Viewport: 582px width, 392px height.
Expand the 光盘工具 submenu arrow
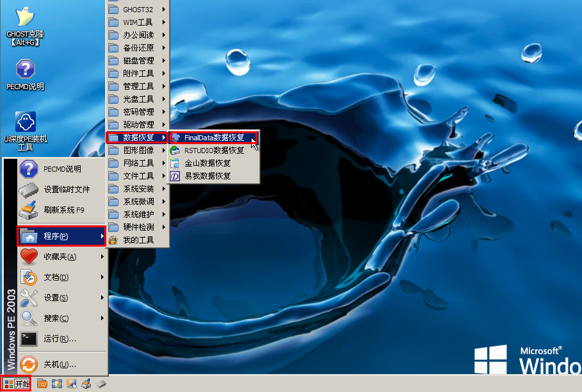[x=164, y=99]
